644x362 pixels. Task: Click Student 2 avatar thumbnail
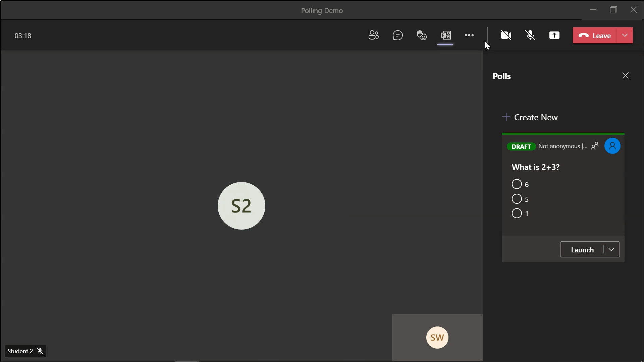coord(241,205)
